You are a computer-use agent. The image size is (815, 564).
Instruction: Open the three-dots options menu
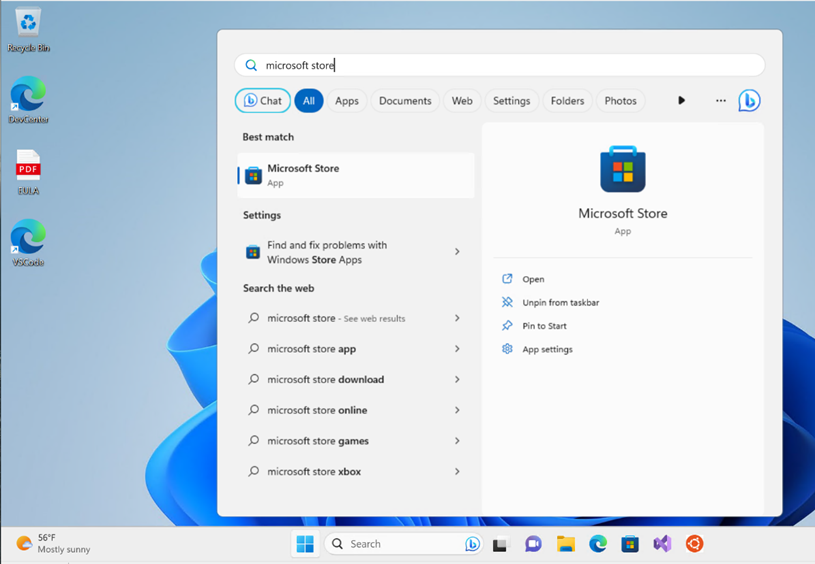pyautogui.click(x=720, y=100)
